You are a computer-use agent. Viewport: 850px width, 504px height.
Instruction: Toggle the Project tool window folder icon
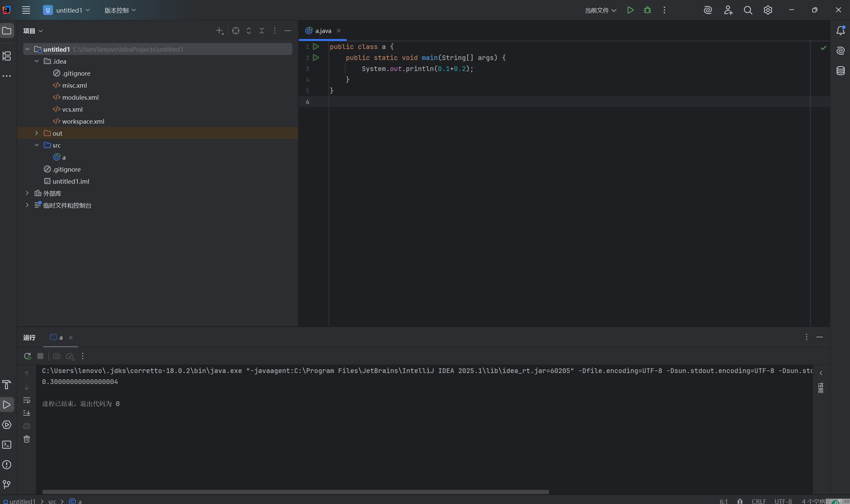(7, 31)
